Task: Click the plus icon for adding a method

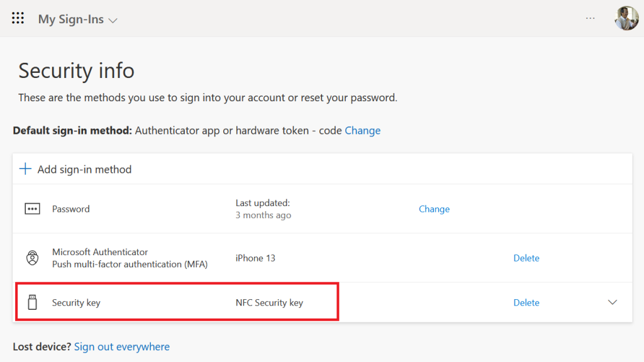Action: tap(25, 169)
